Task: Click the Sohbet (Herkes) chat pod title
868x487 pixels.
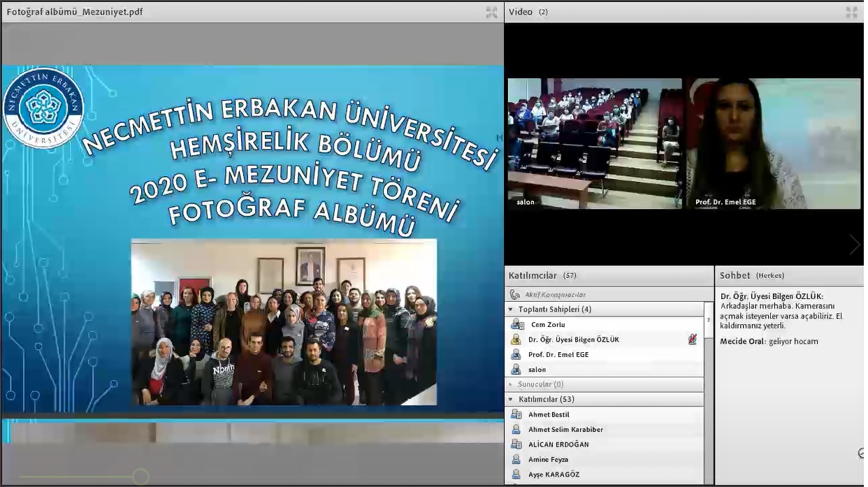Action: [752, 276]
